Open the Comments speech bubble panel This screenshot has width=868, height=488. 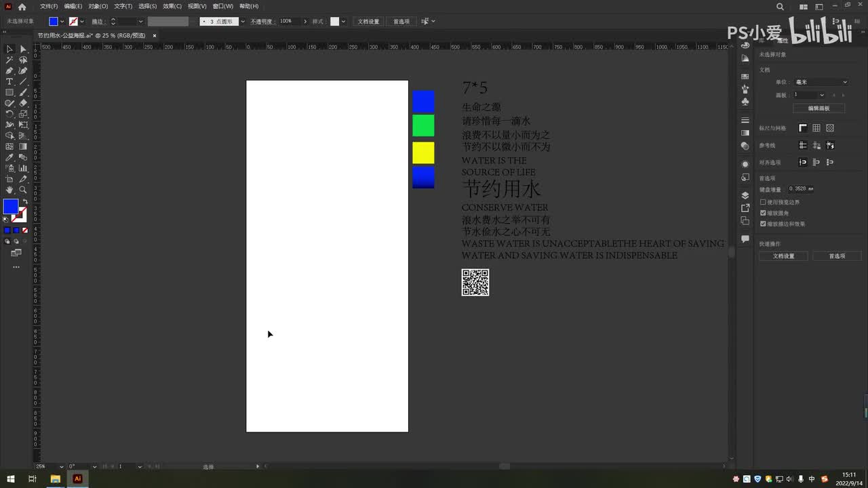coord(745,239)
